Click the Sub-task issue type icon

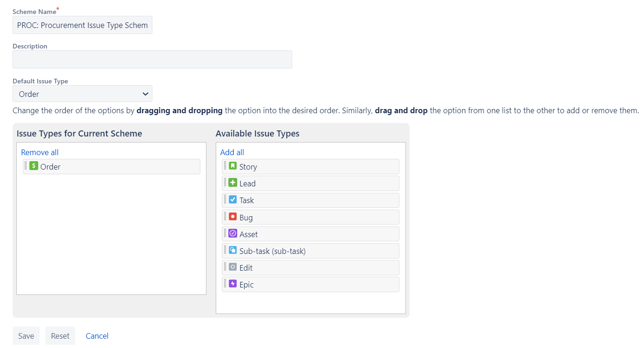pos(233,250)
